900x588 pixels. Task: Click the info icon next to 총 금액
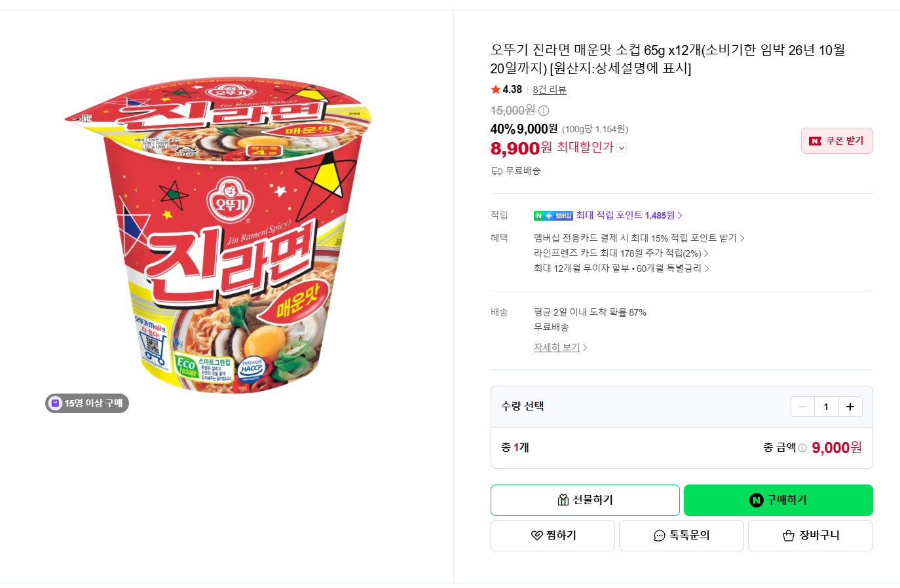(x=802, y=448)
